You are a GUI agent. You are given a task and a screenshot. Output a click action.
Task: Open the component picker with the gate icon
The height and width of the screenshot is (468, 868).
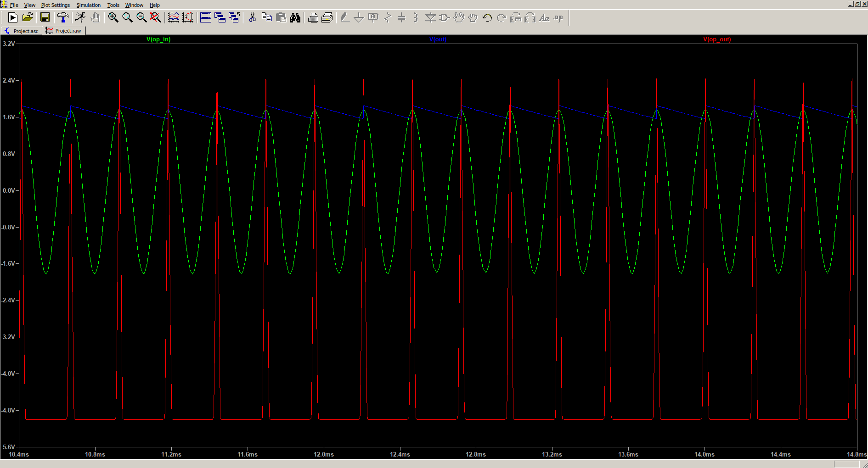coord(444,17)
